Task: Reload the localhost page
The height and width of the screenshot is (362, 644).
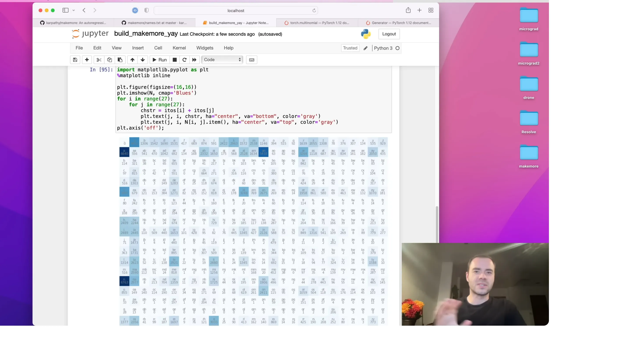Action: pos(314,11)
